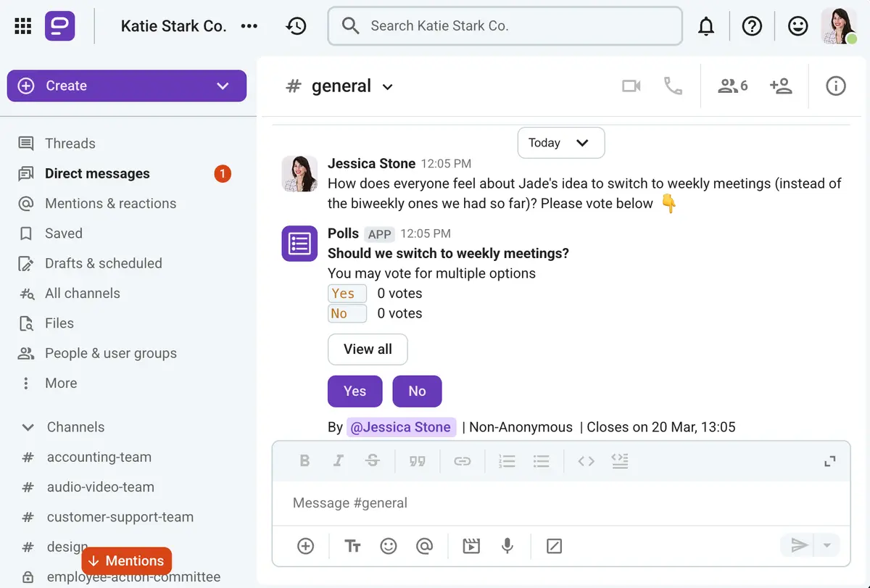Open Mentions & reactions in sidebar

(110, 204)
